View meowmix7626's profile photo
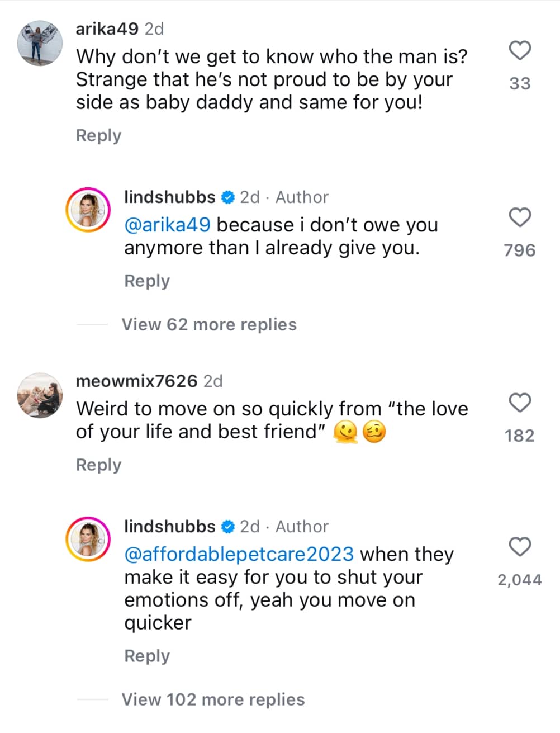Screen dimensions: 560x733 (39, 394)
